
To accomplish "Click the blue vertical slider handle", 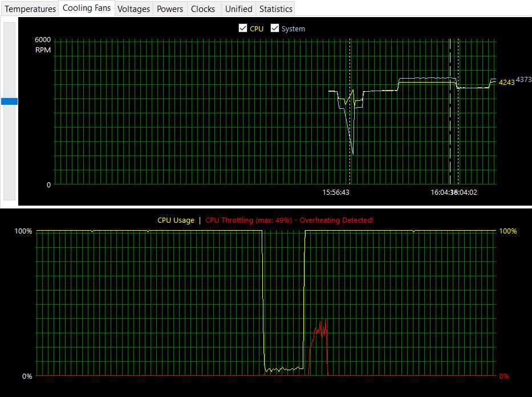I will (x=9, y=101).
